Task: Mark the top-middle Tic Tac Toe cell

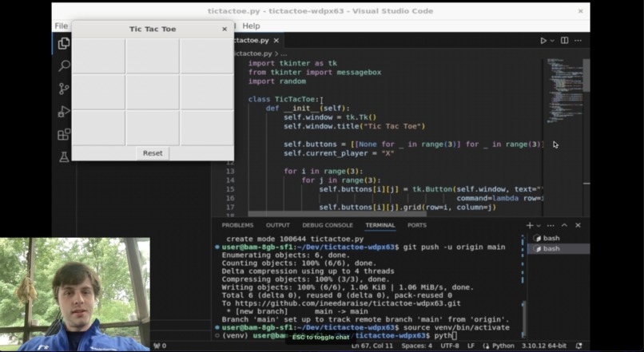Action: [153, 56]
